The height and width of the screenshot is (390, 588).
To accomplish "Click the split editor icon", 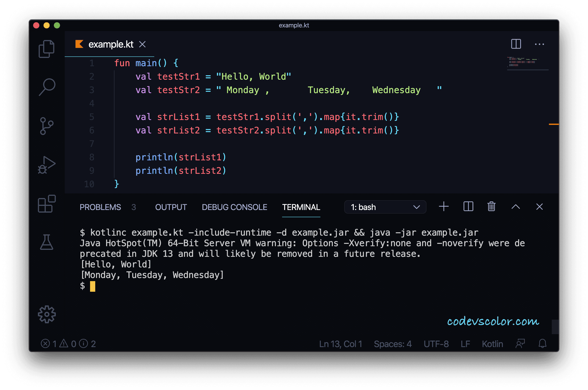I will 516,44.
